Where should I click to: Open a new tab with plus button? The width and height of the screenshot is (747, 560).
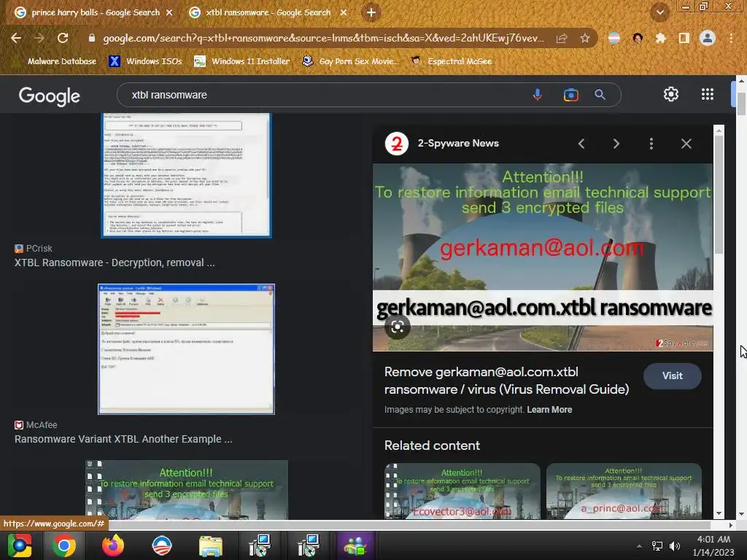pos(371,12)
